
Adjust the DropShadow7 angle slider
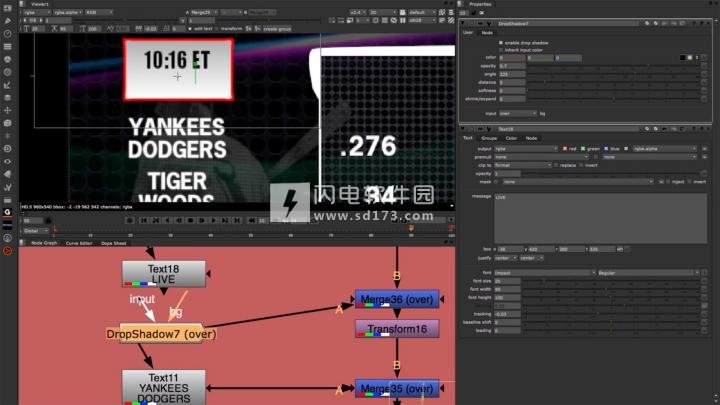click(613, 74)
